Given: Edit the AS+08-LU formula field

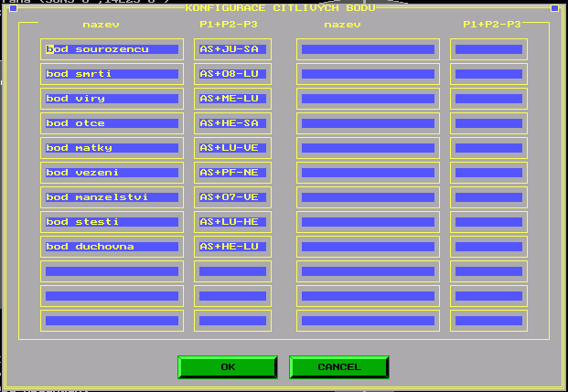Looking at the screenshot, I should click(232, 74).
